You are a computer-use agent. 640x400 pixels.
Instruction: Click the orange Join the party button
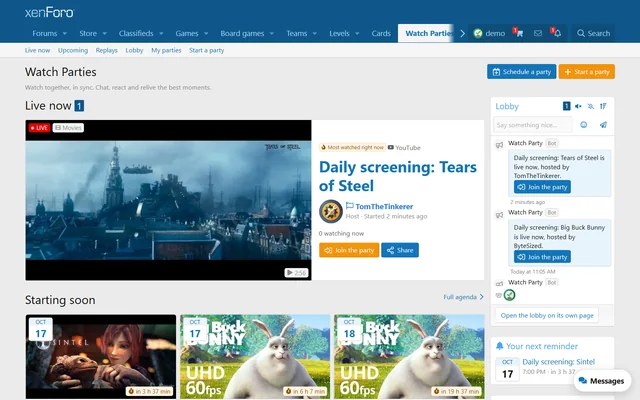click(349, 250)
